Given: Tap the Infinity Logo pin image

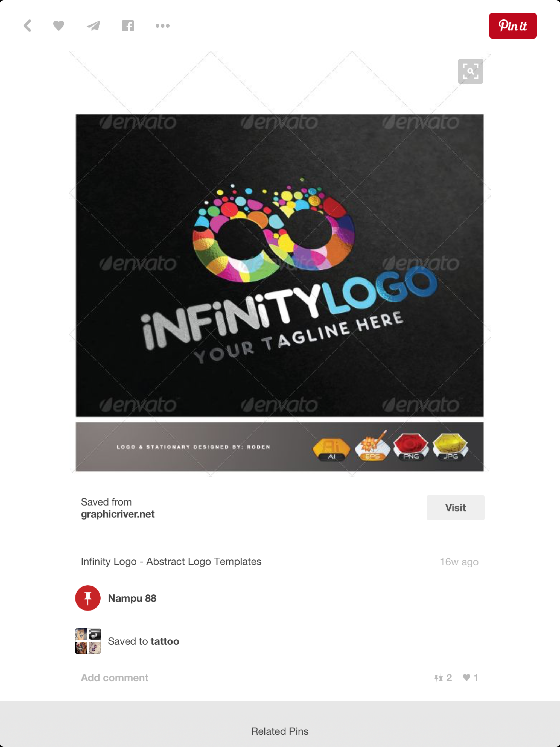Looking at the screenshot, I should tap(280, 293).
